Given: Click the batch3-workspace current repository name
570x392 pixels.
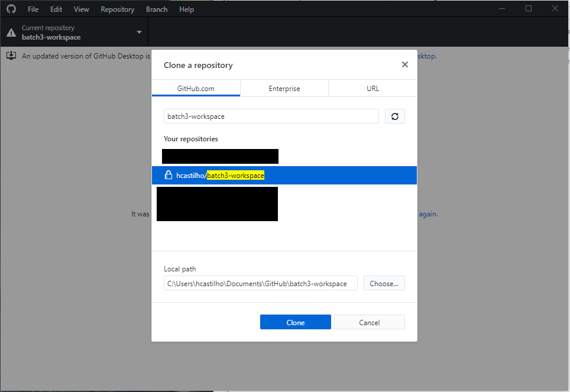Looking at the screenshot, I should point(51,37).
